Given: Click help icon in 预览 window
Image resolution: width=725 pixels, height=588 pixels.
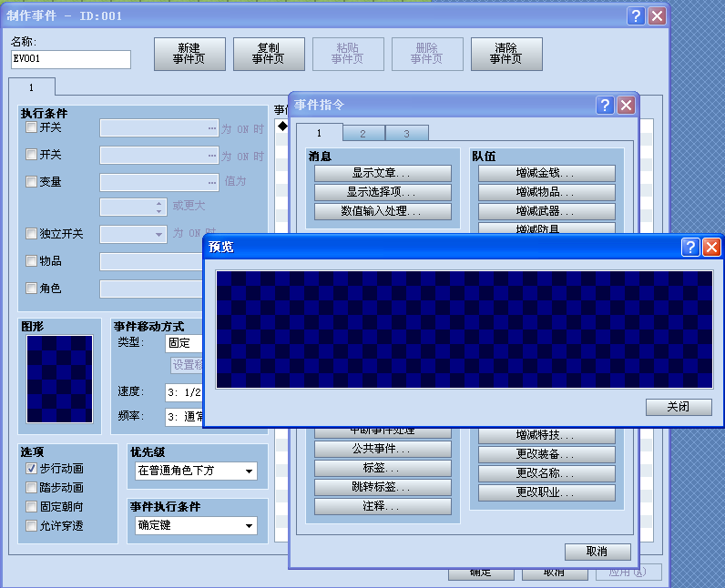Looking at the screenshot, I should (x=690, y=247).
